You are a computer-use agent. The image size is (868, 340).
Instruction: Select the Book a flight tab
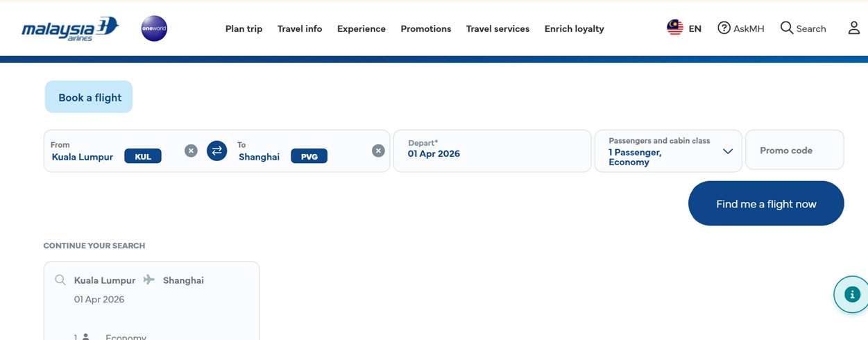coord(90,98)
